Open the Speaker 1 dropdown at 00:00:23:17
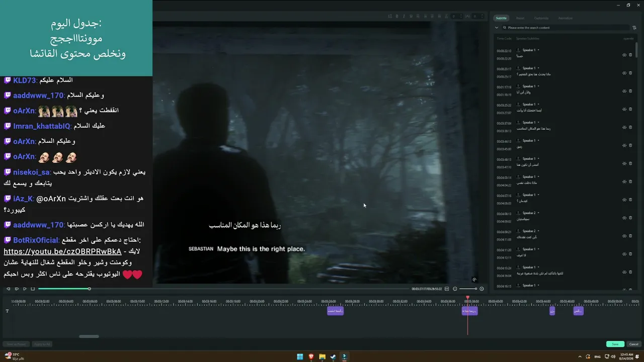644x362 pixels. click(x=538, y=68)
